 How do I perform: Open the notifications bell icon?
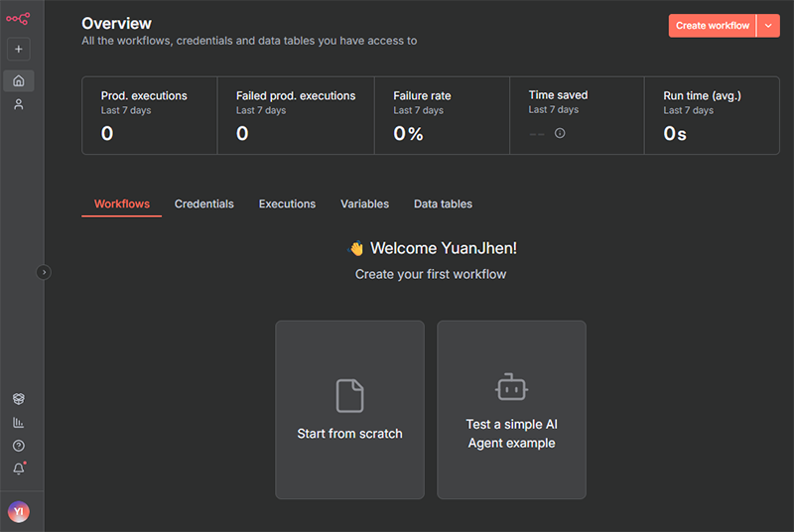pos(18,469)
